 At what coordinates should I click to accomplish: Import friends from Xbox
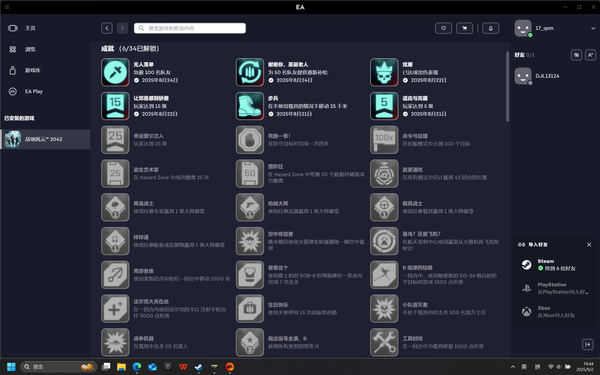point(556,311)
